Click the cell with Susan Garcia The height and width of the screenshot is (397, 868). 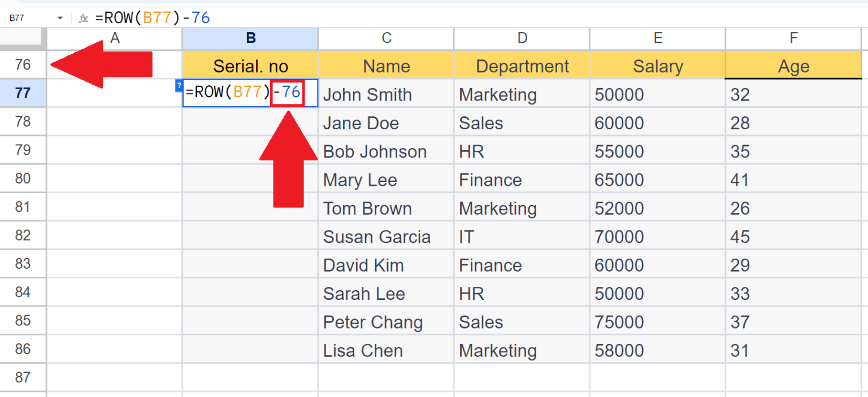click(386, 236)
